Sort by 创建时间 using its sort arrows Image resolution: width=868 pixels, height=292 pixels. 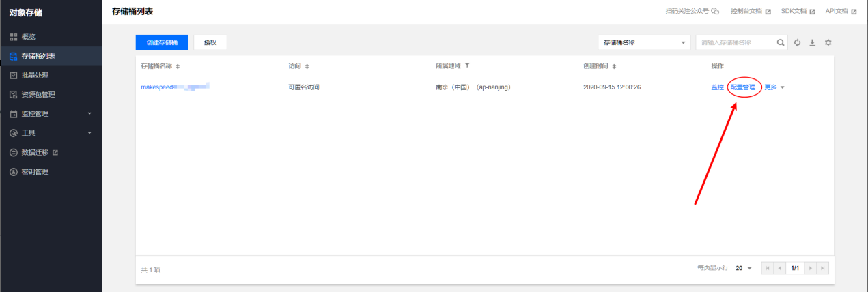coord(614,66)
